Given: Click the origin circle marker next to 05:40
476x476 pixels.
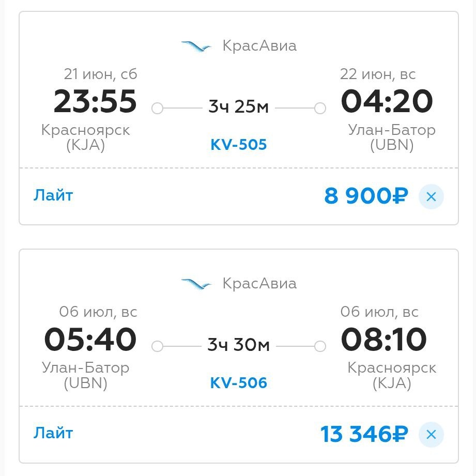Looking at the screenshot, I should pos(158,346).
